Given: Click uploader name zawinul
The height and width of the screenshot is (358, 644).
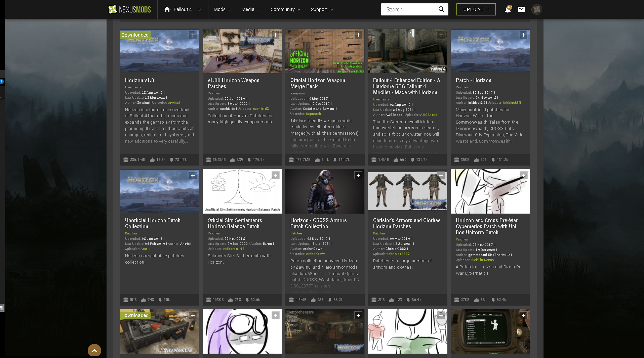Looking at the screenshot, I should click(x=174, y=103).
